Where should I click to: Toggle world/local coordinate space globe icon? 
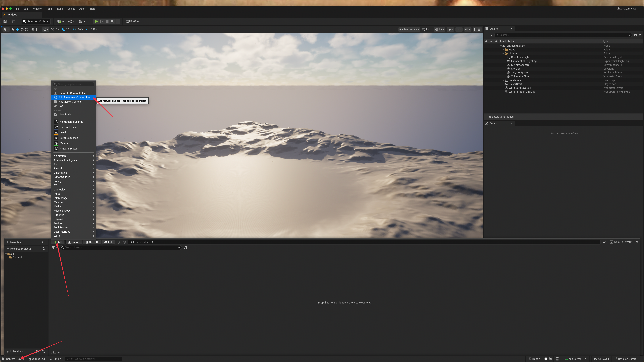click(33, 29)
